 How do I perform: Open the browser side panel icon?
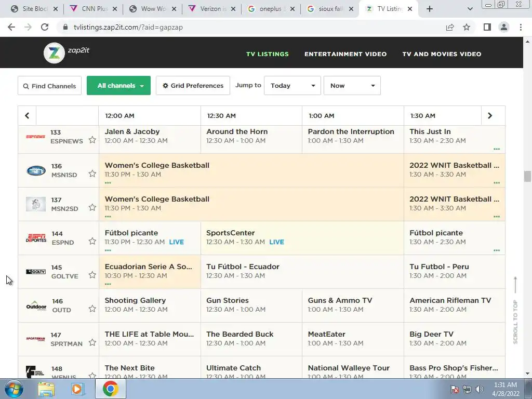[x=487, y=27]
